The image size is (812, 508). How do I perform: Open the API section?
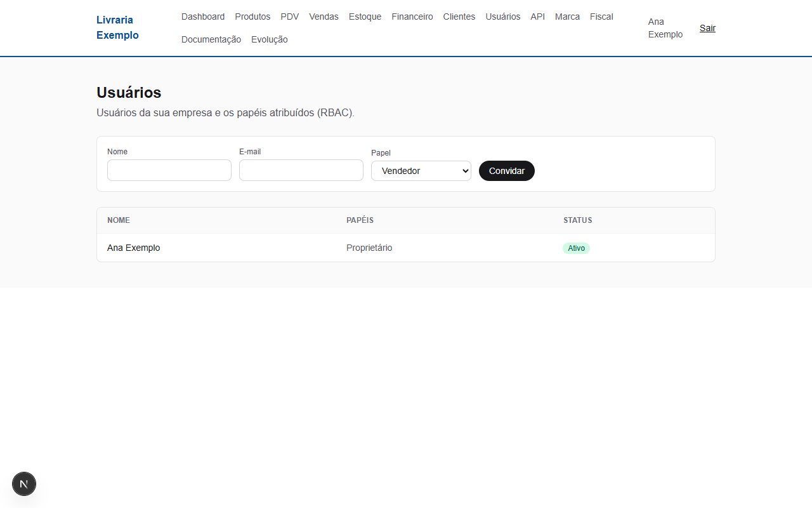(x=538, y=17)
